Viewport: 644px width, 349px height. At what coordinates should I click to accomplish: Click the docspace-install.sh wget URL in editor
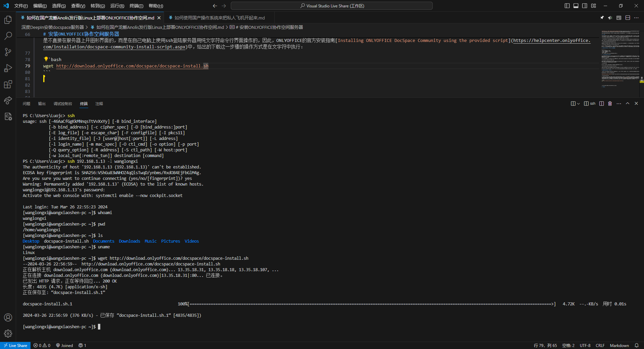pyautogui.click(x=132, y=66)
